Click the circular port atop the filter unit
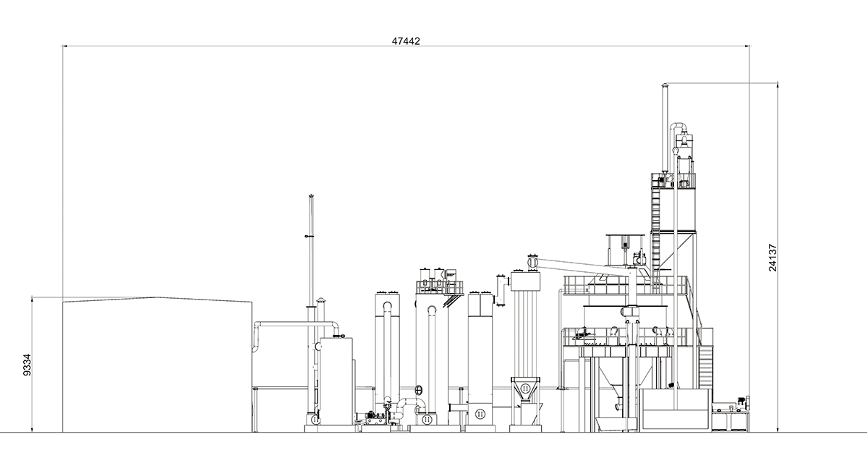 point(533,262)
